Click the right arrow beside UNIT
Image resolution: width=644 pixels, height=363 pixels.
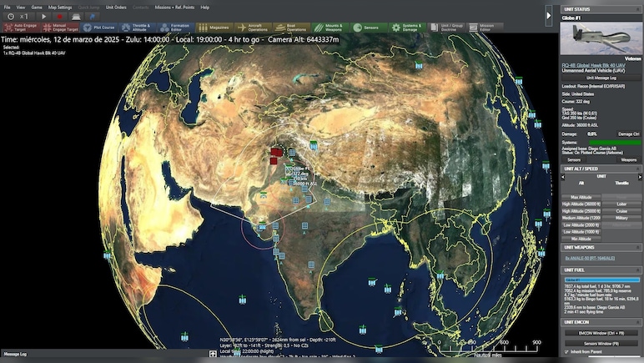click(x=640, y=177)
